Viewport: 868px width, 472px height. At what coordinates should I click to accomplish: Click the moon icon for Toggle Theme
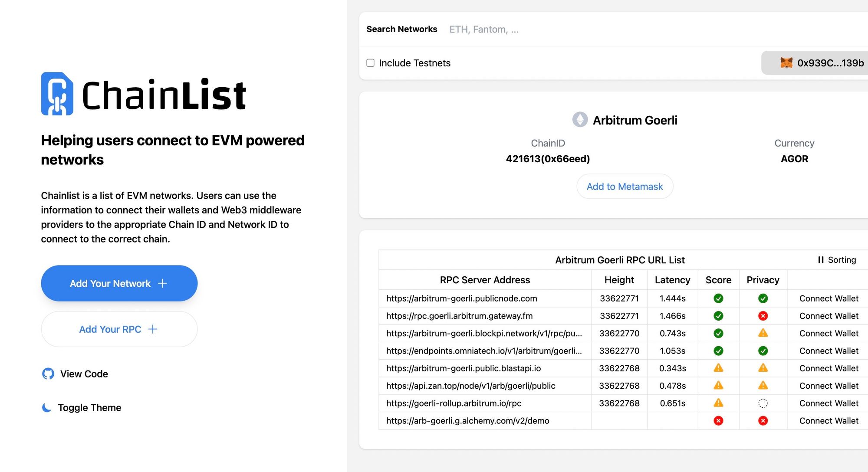coord(46,407)
